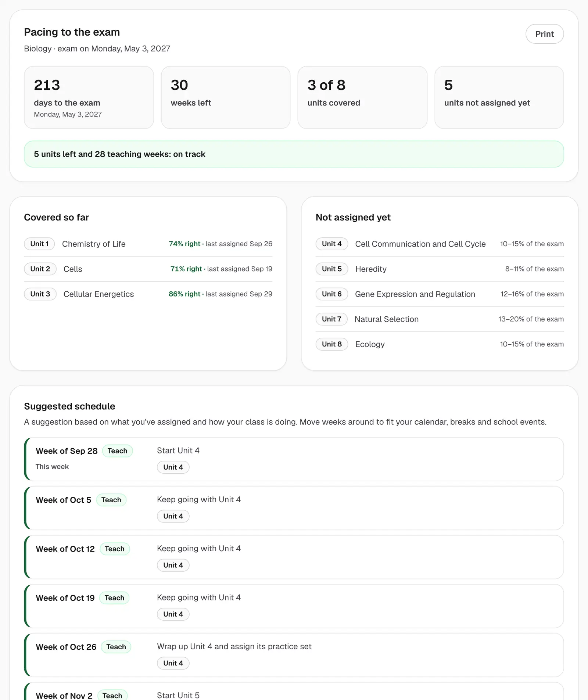
Task: Select the Week of Oct 12 heading
Action: (65, 549)
